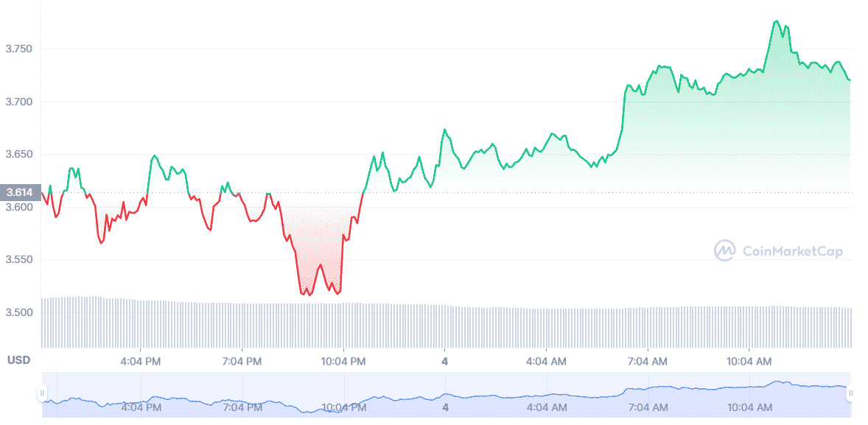Viewport: 868px width, 425px height.
Task: Select the 10:04 AM time axis label
Action: tap(749, 362)
